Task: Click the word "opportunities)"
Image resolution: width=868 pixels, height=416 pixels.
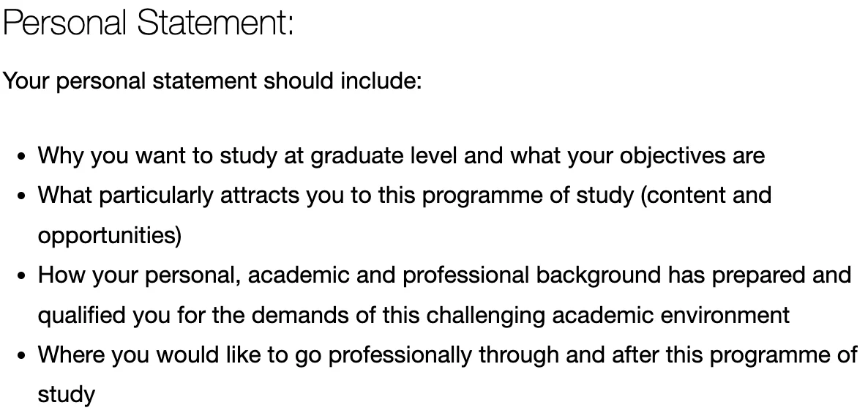Action: point(110,236)
